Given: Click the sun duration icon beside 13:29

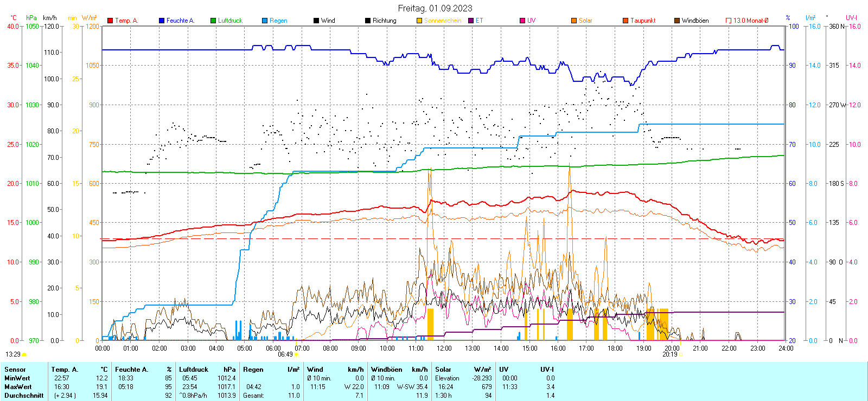Looking at the screenshot, I should 24,354.
